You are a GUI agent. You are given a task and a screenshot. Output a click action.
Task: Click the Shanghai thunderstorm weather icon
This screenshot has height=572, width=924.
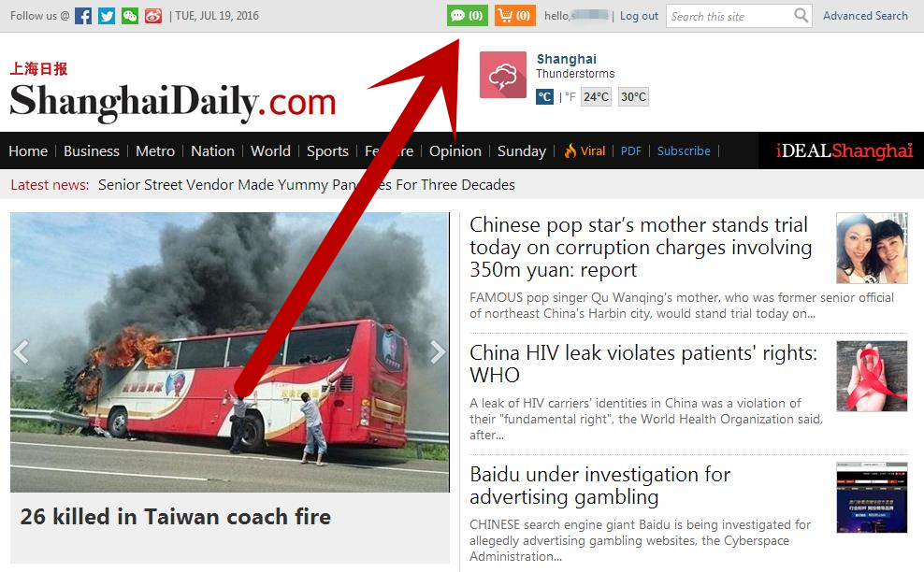502,75
